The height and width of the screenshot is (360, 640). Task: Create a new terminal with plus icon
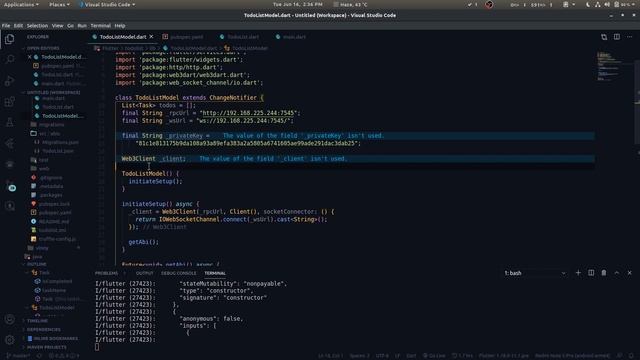tap(578, 273)
